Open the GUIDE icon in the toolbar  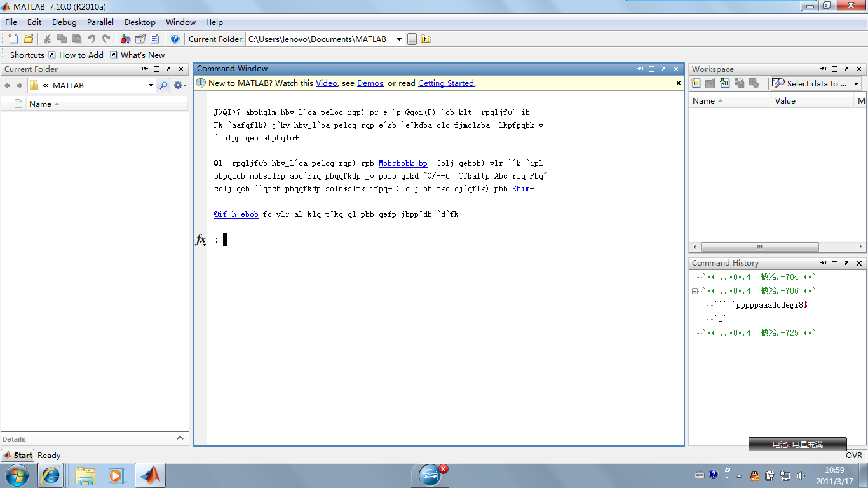140,39
